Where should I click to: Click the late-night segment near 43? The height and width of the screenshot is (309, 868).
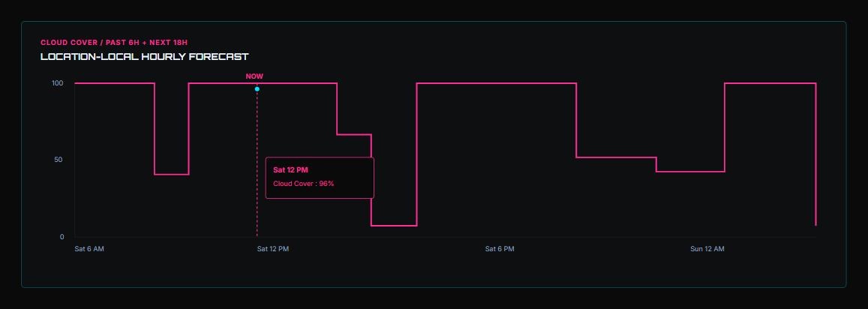(690, 172)
